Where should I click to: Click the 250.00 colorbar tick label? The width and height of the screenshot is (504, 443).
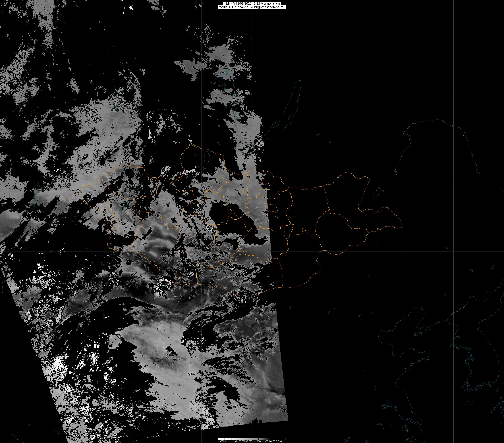pos(238,441)
